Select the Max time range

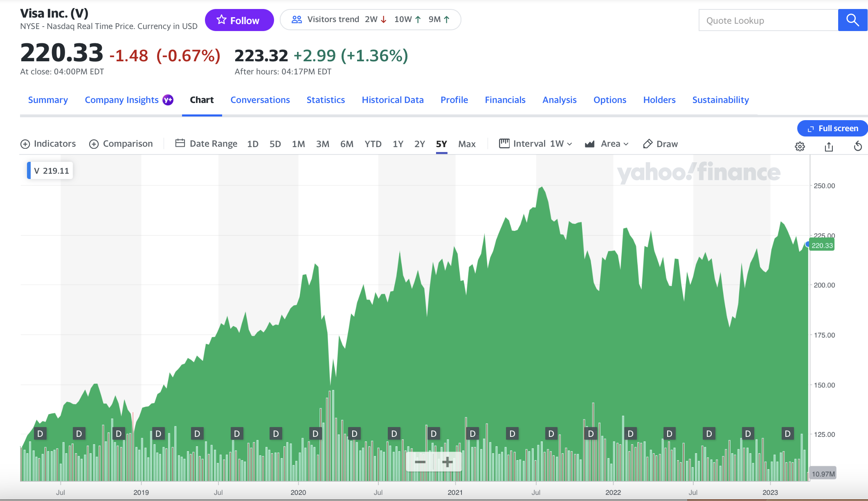click(x=467, y=144)
